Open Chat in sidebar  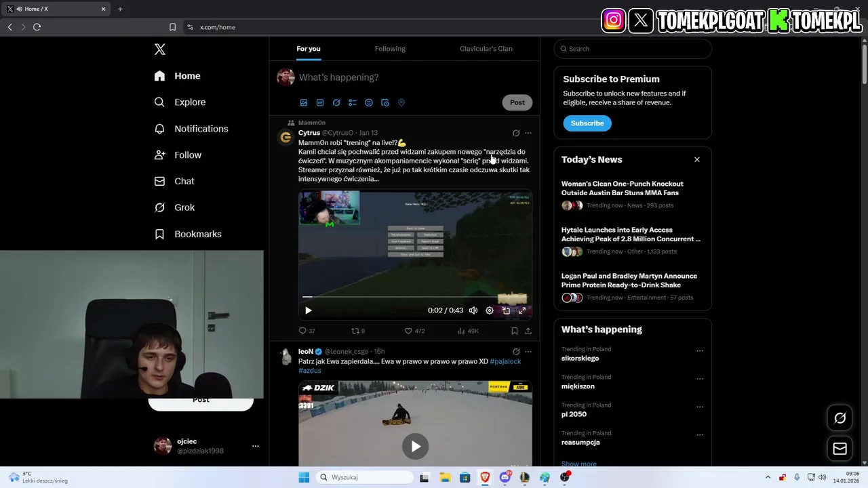[175, 182]
